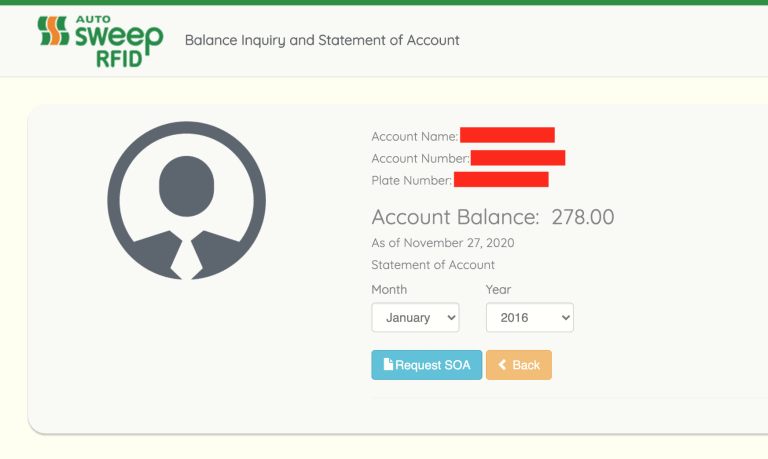Viewport: 768px width, 459px height.
Task: Click the document icon on Request SOA
Action: coord(389,365)
